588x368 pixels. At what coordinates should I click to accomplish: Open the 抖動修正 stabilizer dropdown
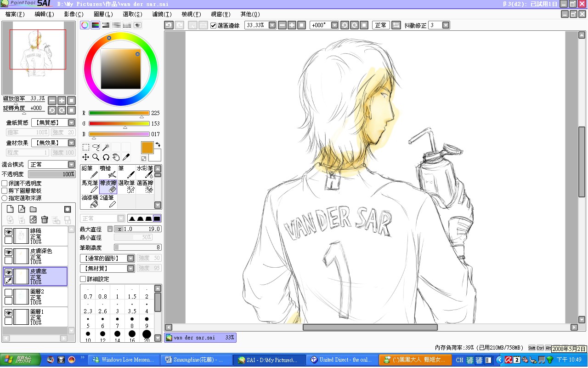point(446,25)
